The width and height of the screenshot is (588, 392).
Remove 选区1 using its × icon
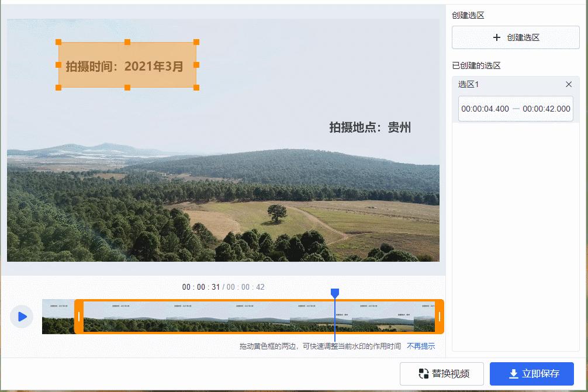(x=569, y=84)
